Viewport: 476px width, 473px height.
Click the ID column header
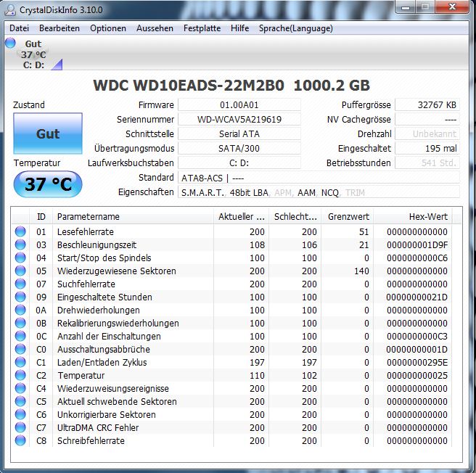click(x=41, y=216)
